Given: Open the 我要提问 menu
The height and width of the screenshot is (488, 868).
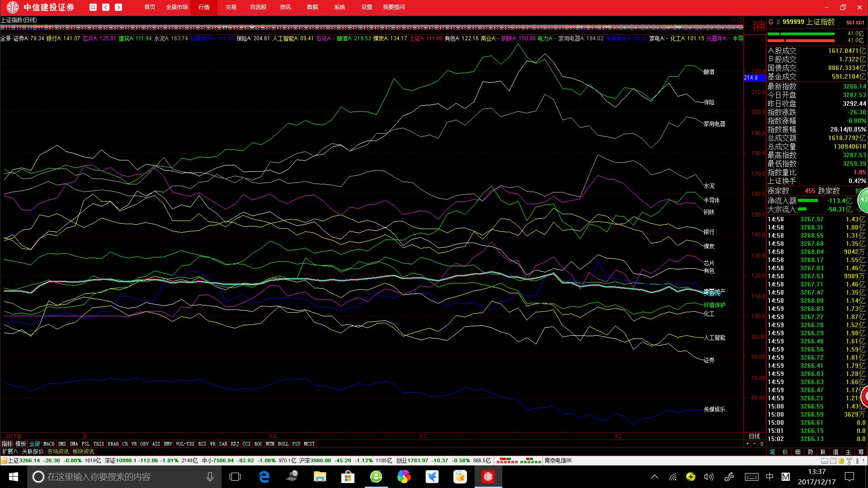Looking at the screenshot, I should [x=394, y=7].
